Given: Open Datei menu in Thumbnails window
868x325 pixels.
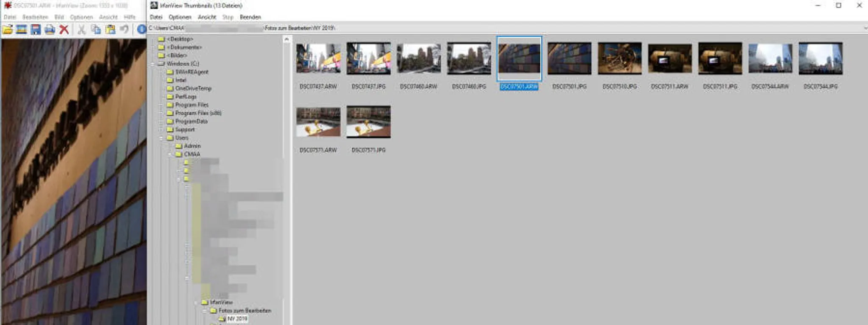Looking at the screenshot, I should [x=156, y=17].
